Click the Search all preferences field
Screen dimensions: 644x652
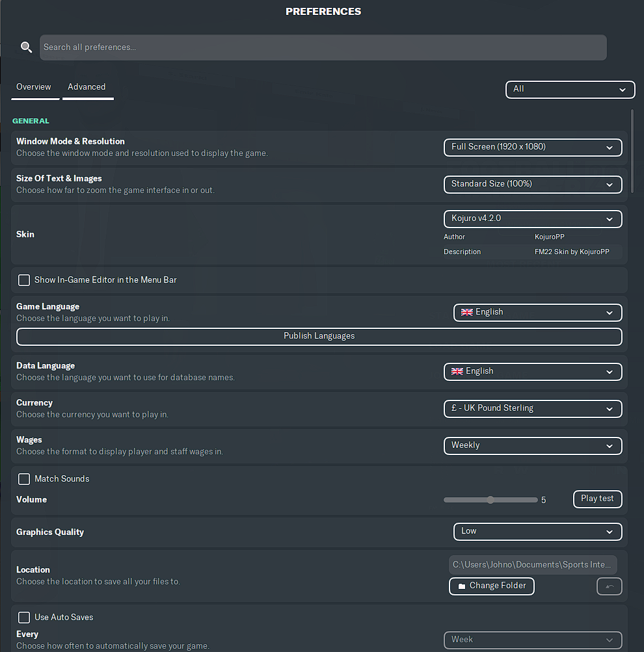coord(323,47)
